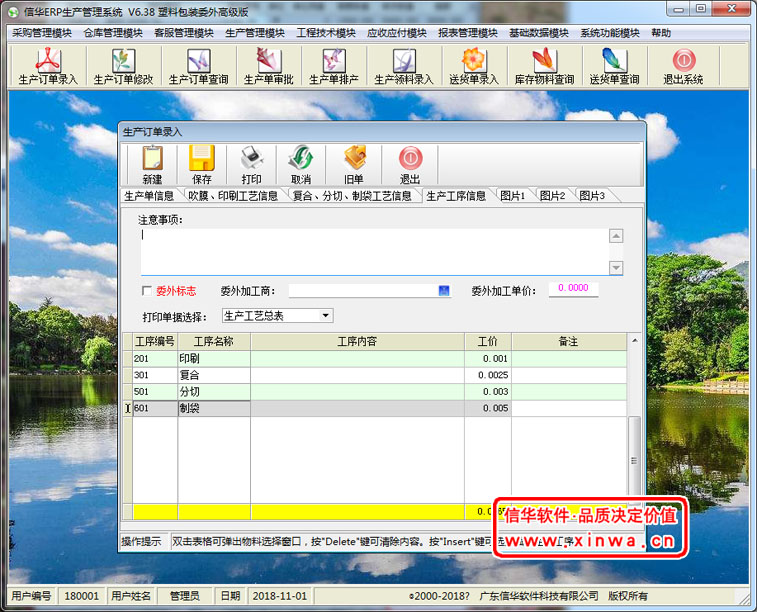757x612 pixels.
Task: Click the 委外加工单价 input field
Action: click(572, 289)
